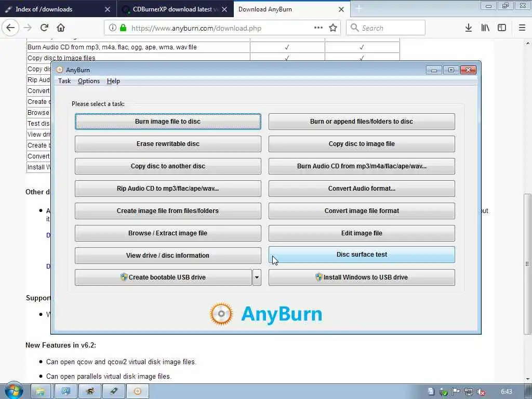Close the Download AnyBurn tab
The image size is (532, 399).
[x=341, y=9]
